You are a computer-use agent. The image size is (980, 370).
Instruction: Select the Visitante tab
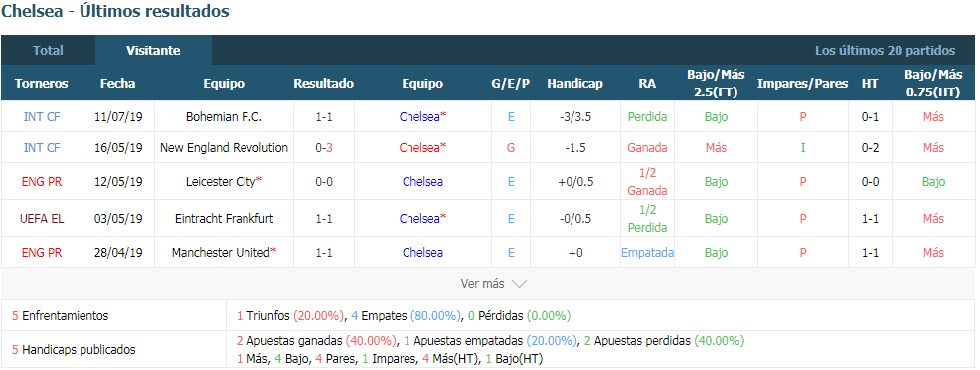tap(153, 50)
